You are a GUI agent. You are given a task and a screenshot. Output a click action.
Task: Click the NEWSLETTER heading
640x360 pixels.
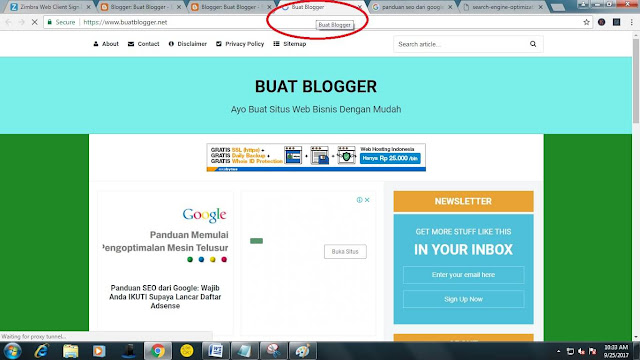[463, 201]
